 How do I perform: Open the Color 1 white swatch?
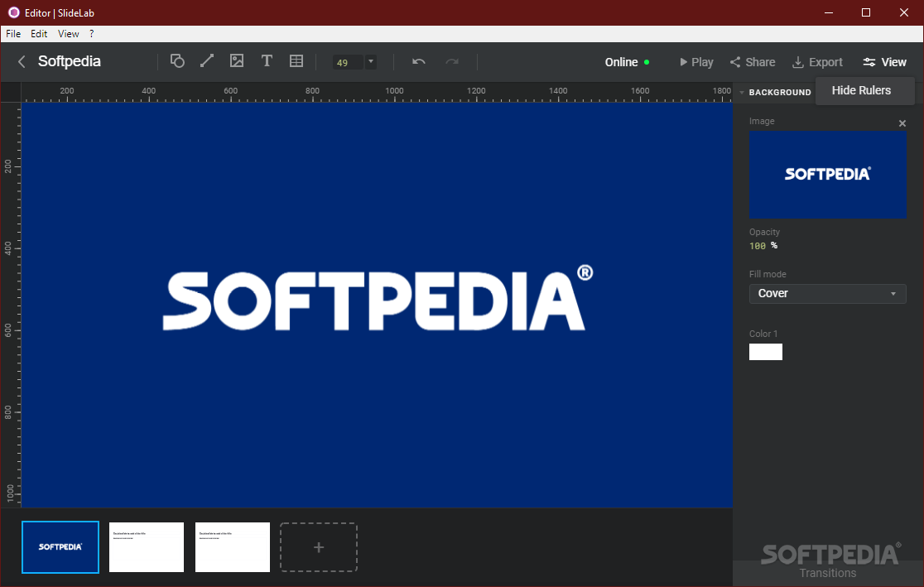(x=766, y=352)
